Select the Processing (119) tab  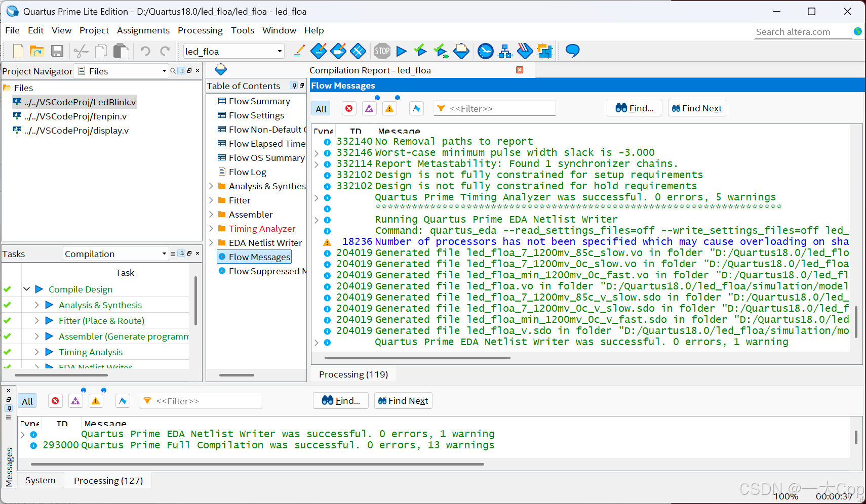(x=353, y=374)
